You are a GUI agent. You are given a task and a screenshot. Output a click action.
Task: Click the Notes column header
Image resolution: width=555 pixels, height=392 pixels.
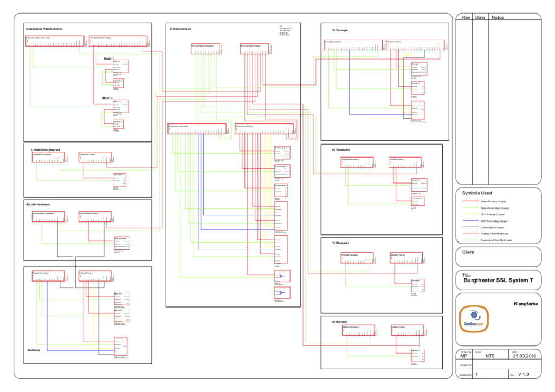497,17
